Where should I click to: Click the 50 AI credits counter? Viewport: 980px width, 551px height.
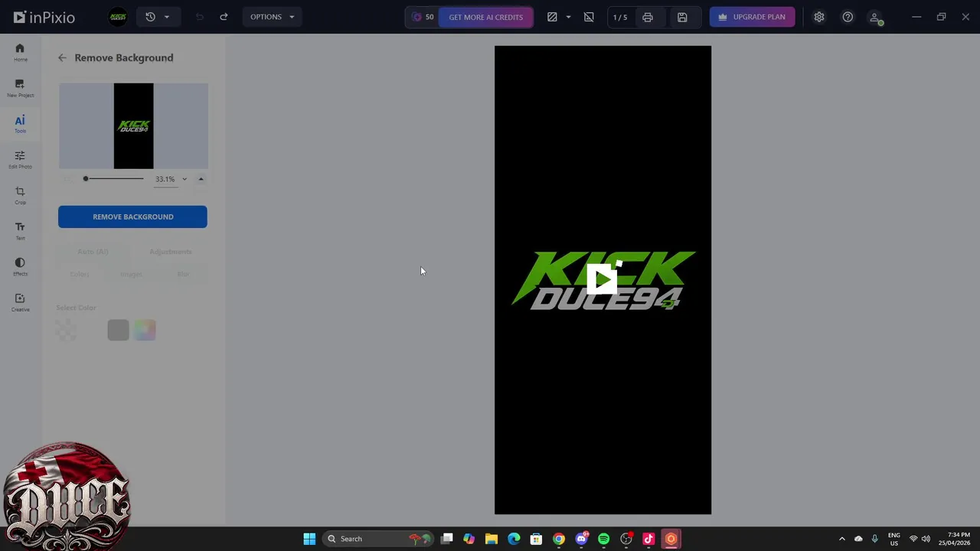pyautogui.click(x=423, y=17)
